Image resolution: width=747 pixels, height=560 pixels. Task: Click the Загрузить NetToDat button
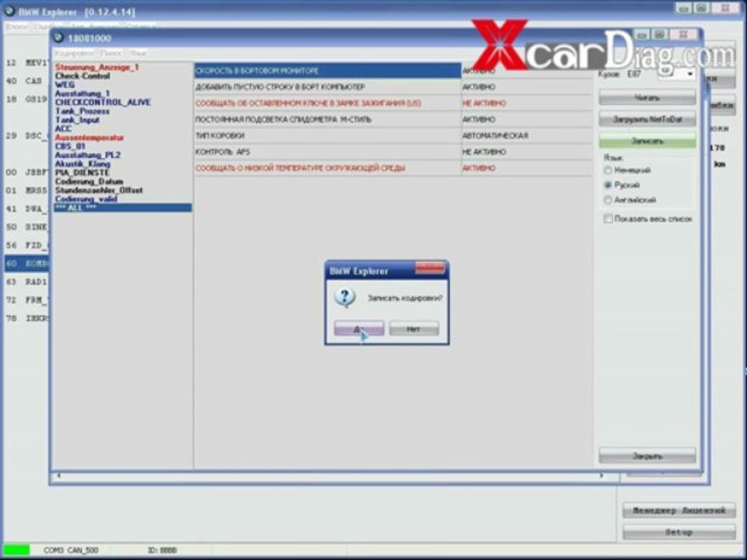[x=647, y=119]
